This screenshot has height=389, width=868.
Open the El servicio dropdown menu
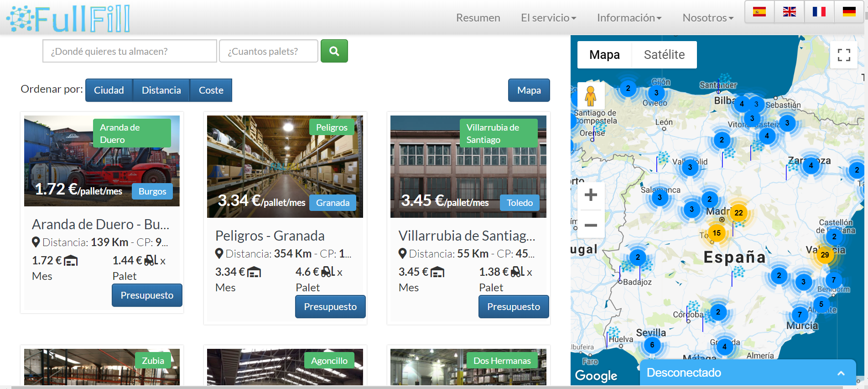click(548, 18)
